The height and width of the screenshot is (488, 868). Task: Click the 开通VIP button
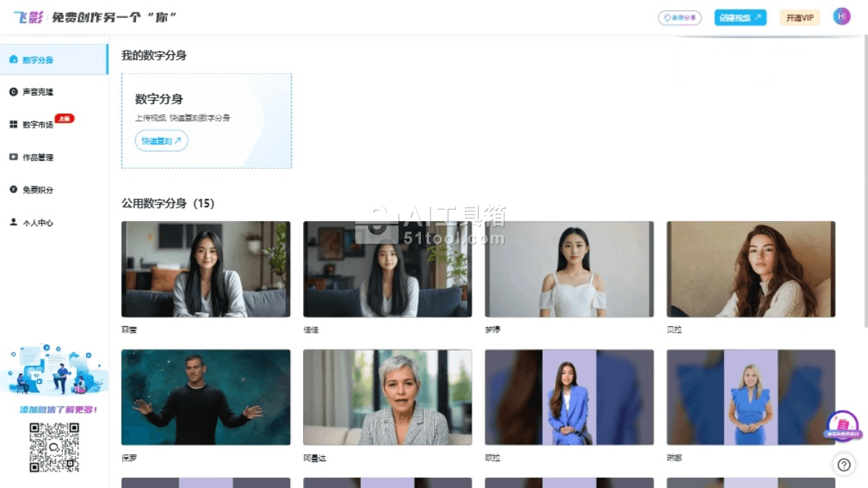pyautogui.click(x=799, y=17)
